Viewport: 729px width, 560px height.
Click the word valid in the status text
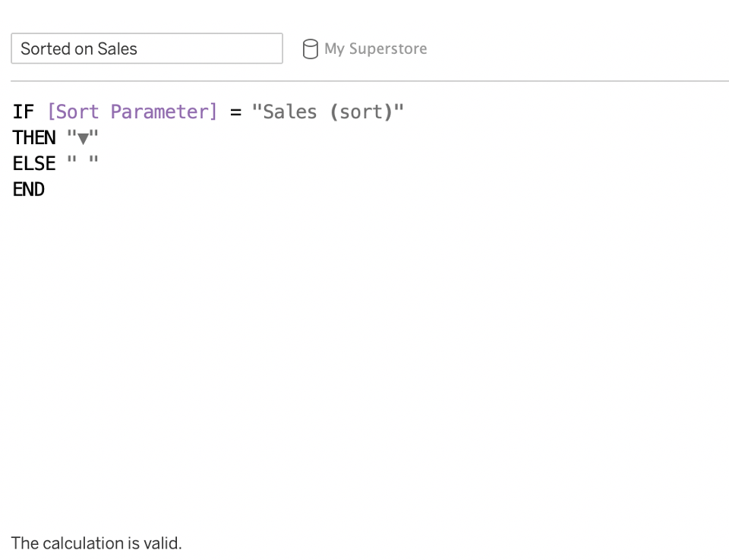click(x=163, y=543)
